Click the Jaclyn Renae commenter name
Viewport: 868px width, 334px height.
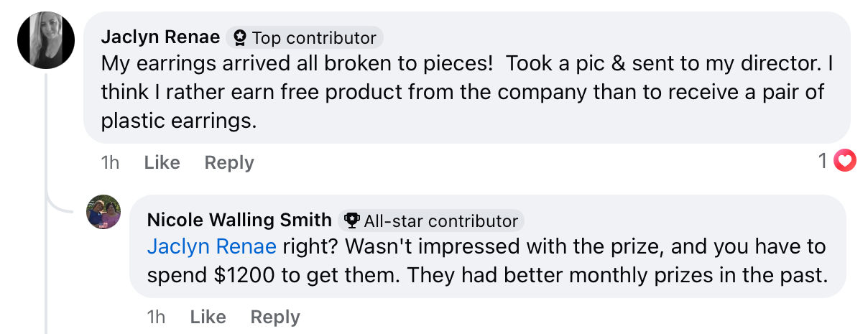[160, 37]
